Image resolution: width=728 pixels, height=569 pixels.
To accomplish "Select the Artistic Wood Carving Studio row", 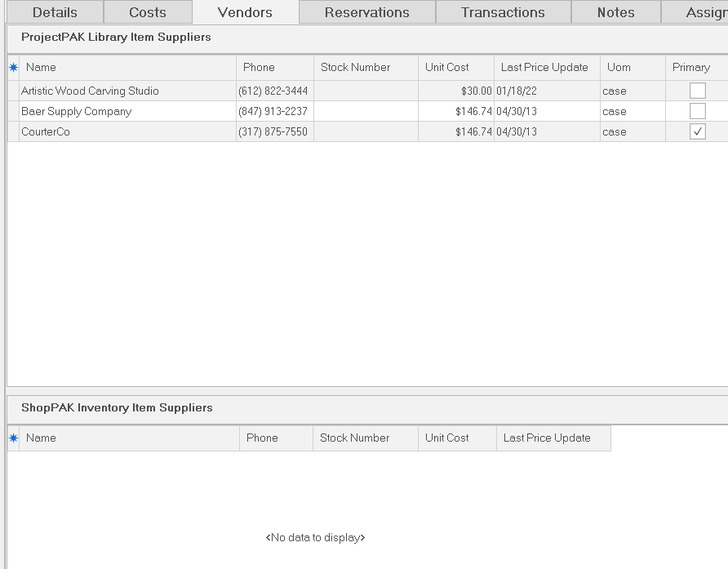I will (90, 91).
